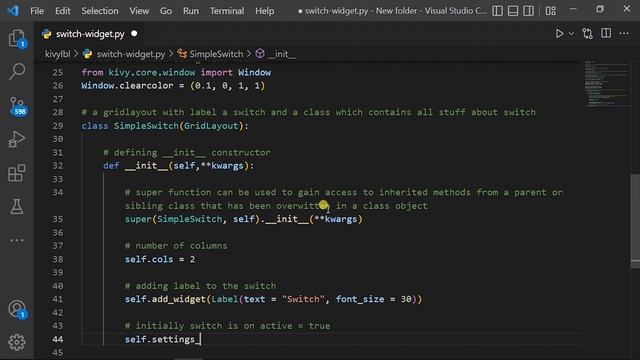This screenshot has height=360, width=640.
Task: Click line number 32 in gutter
Action: click(58, 166)
